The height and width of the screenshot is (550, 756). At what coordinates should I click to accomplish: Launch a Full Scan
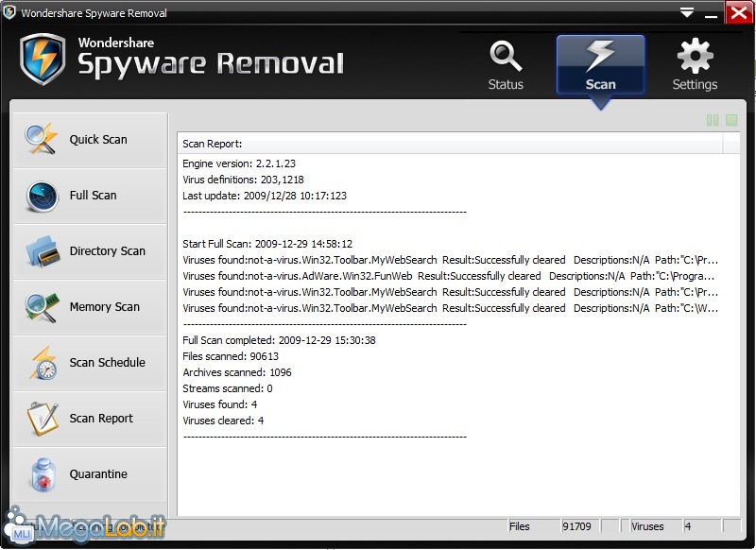pos(90,197)
